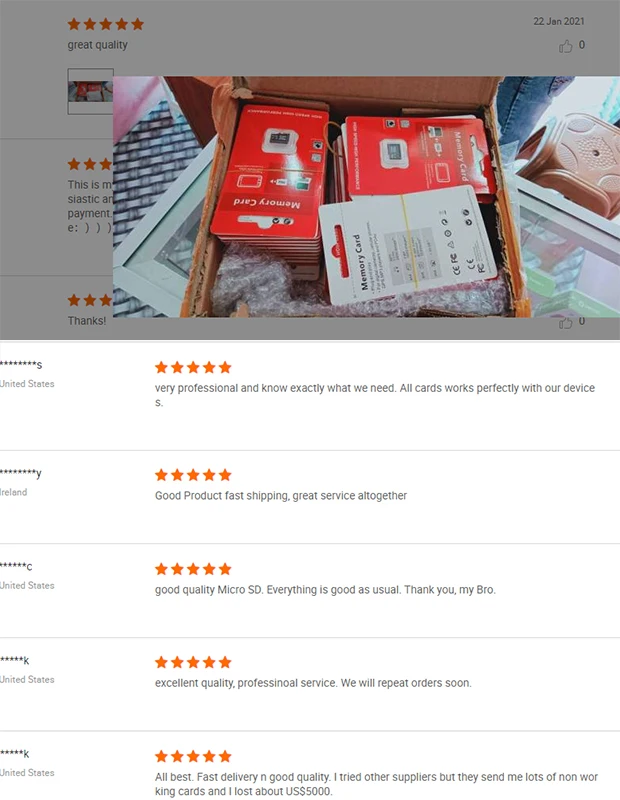The height and width of the screenshot is (800, 620).
Task: Click stars on excellent quality review
Action: (x=193, y=662)
